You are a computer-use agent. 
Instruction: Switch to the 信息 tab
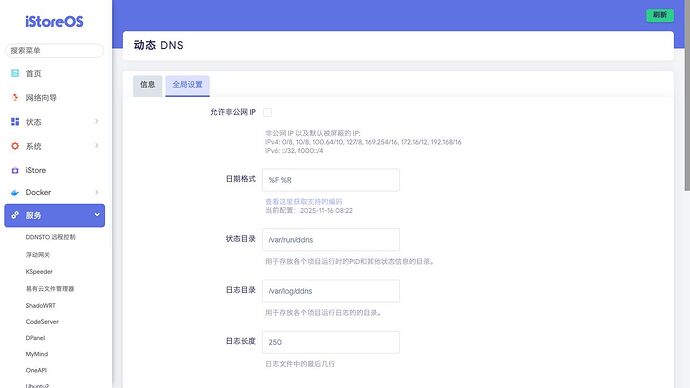(x=147, y=85)
